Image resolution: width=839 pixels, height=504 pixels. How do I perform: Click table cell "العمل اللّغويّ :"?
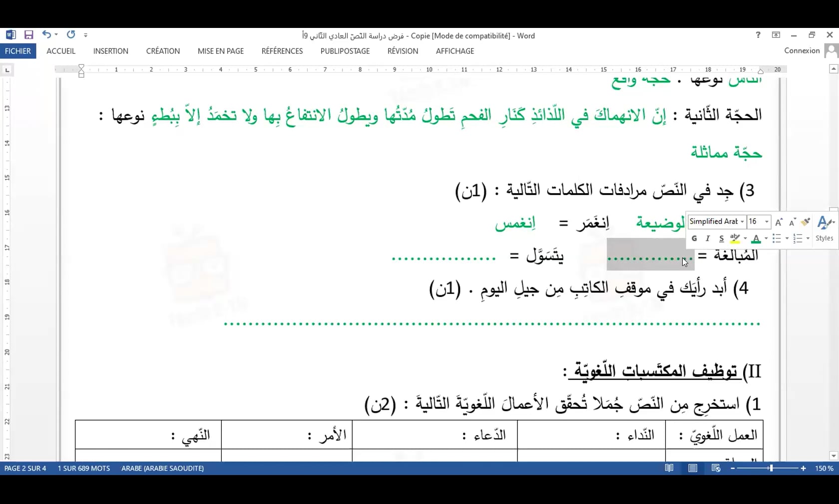point(715,435)
